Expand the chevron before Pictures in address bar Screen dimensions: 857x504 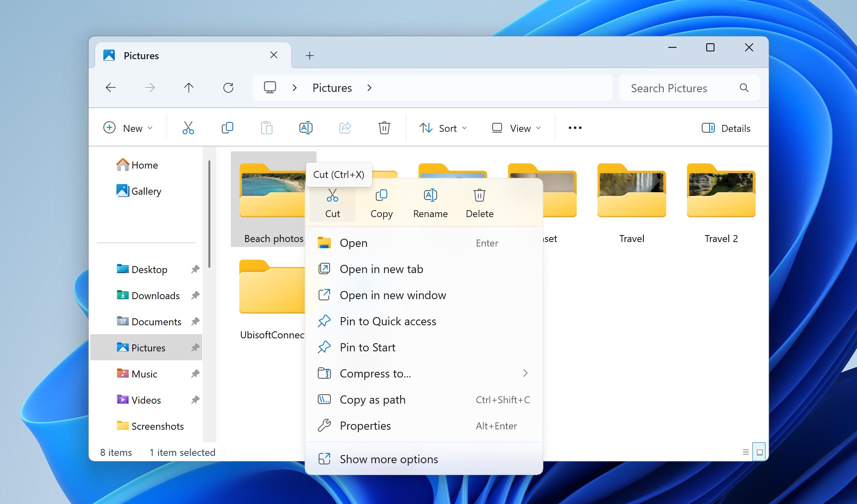click(295, 88)
